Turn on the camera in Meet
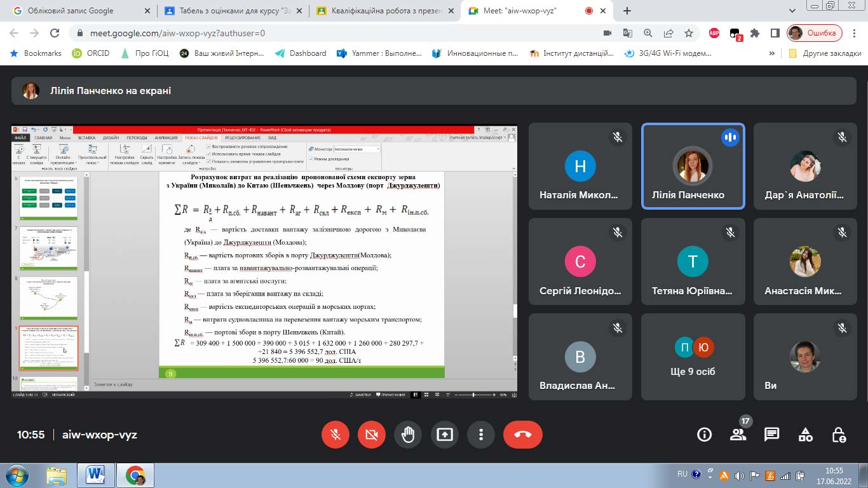Image resolution: width=868 pixels, height=488 pixels. coord(372,435)
